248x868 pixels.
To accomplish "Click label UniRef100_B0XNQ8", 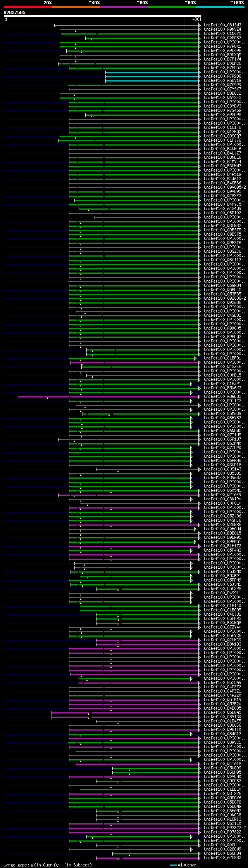I will tap(222, 623).
